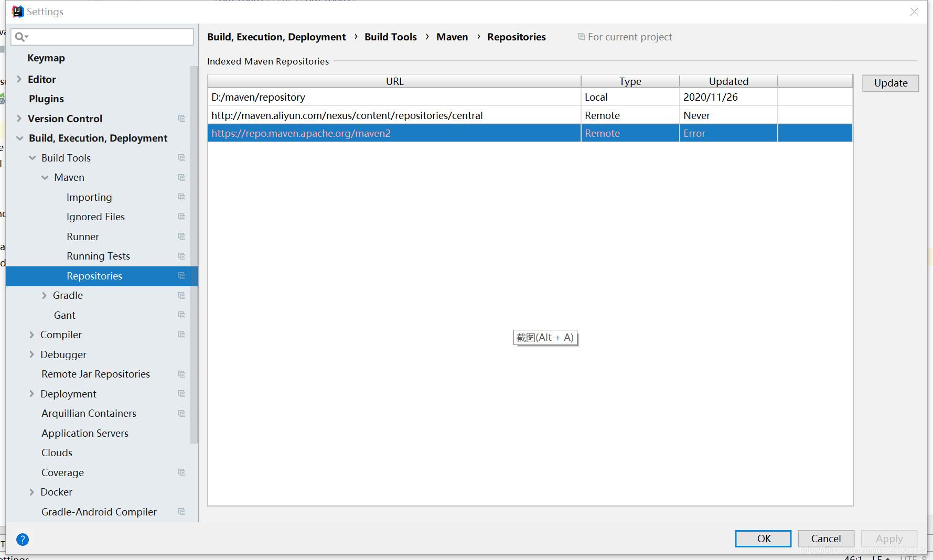
Task: Click project-level icon beside Gradle-Android Compiler
Action: (182, 512)
